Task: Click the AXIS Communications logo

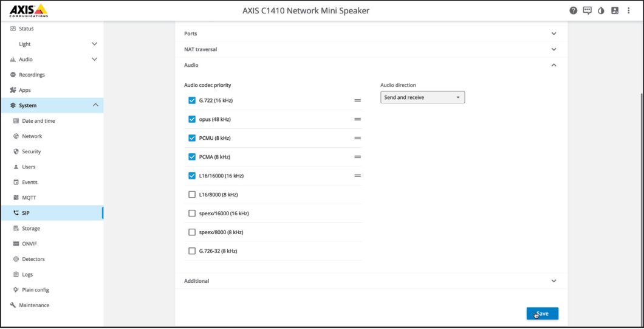Action: (29, 11)
